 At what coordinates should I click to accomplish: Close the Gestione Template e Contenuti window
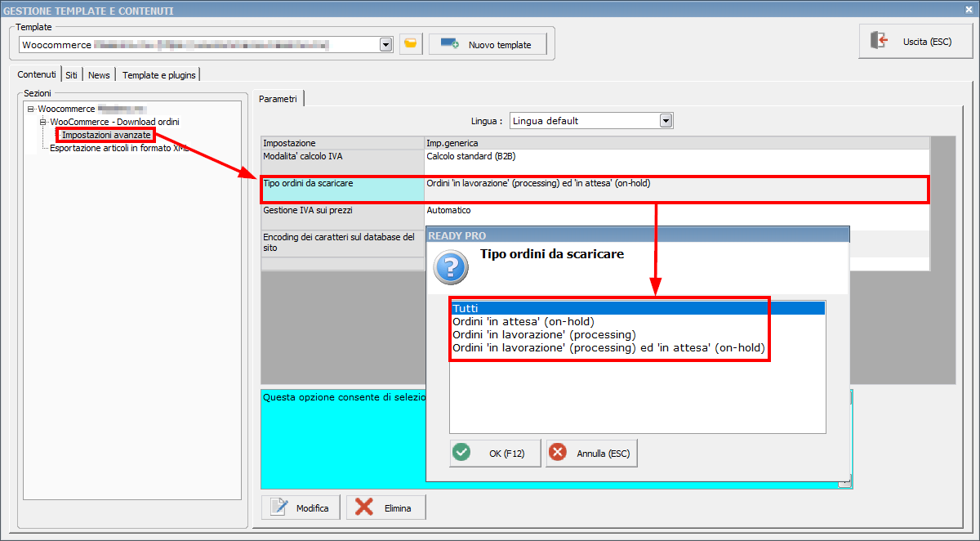point(969,9)
